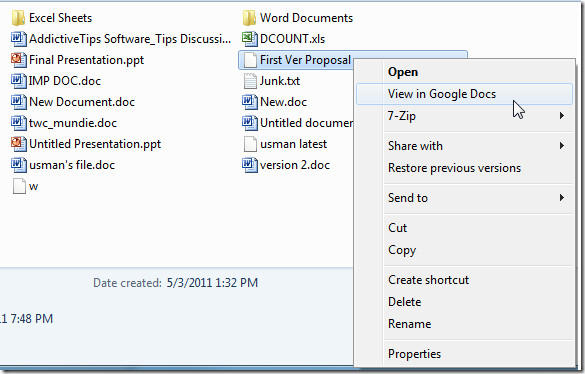
Task: Select the New Document.doc file name
Action: point(82,102)
